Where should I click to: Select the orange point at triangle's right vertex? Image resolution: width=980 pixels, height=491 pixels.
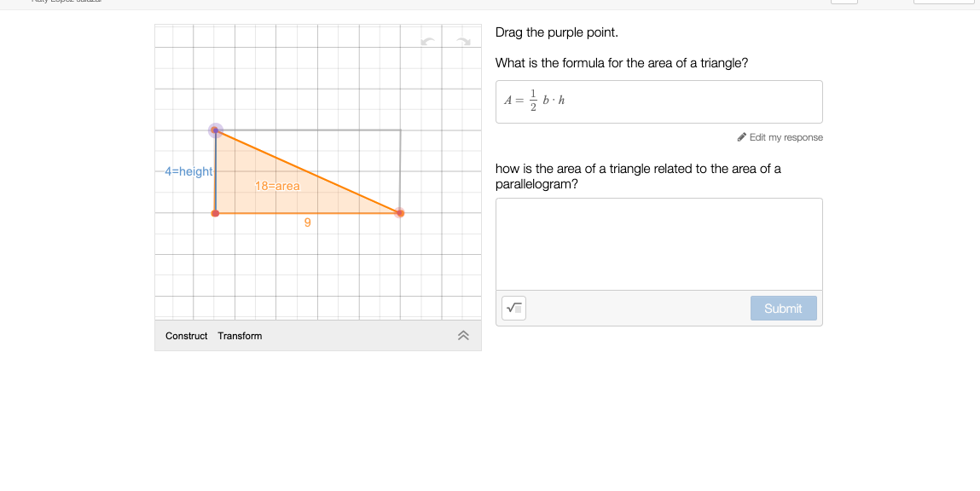(400, 213)
